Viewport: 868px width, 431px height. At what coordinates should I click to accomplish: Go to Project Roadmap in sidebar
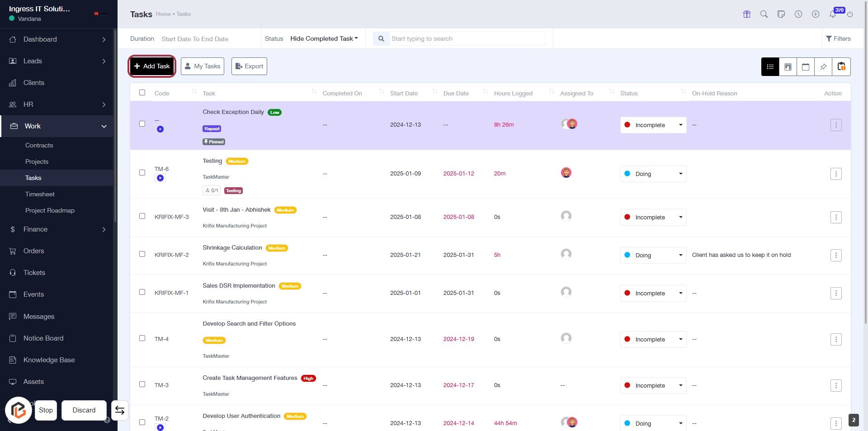click(x=50, y=210)
